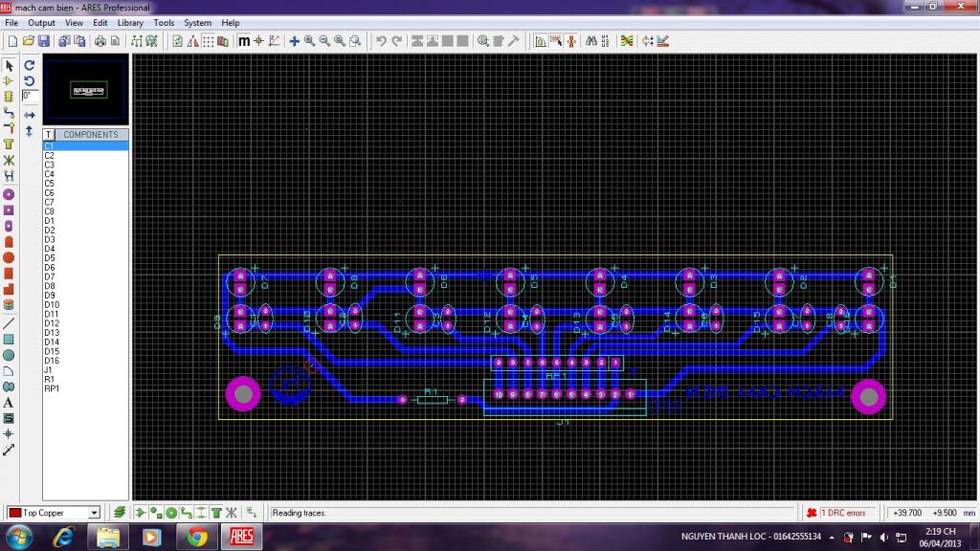
Task: Toggle the 'T' button beside COMPONENTS
Action: (x=48, y=135)
